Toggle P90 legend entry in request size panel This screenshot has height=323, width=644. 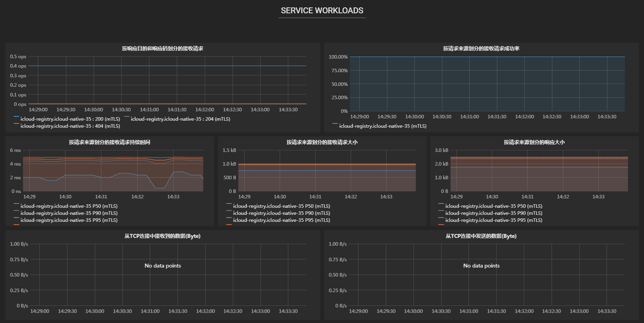click(x=281, y=213)
